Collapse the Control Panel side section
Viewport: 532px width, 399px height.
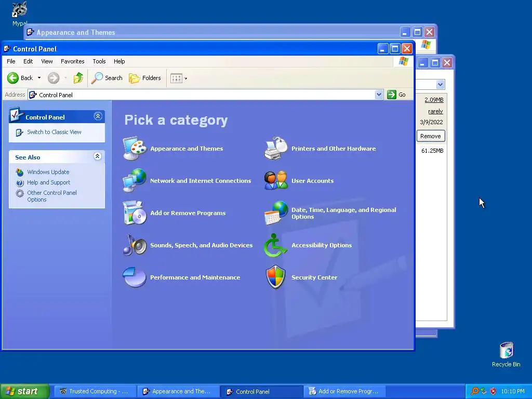coord(98,116)
